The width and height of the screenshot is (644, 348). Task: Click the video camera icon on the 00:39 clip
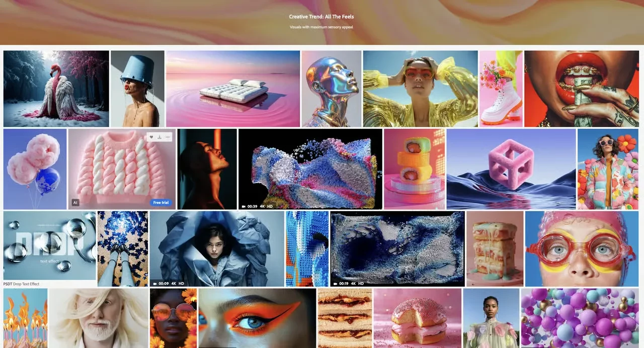coord(244,206)
